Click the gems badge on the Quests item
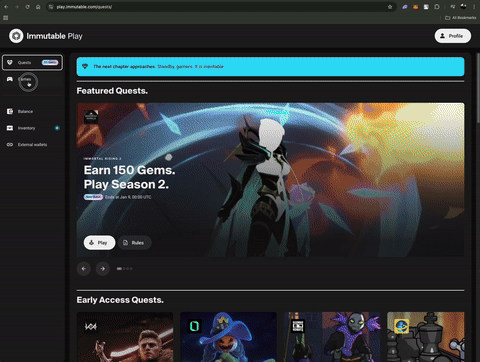The image size is (480, 362). (x=50, y=63)
